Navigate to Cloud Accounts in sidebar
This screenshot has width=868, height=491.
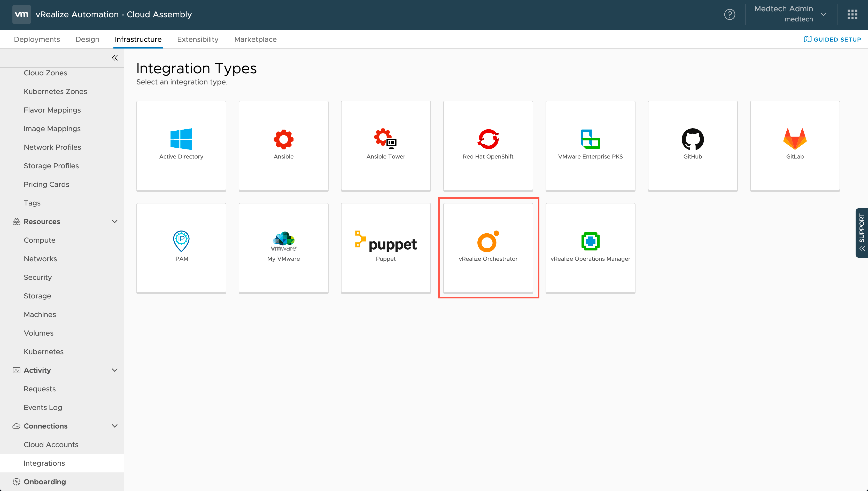click(51, 445)
